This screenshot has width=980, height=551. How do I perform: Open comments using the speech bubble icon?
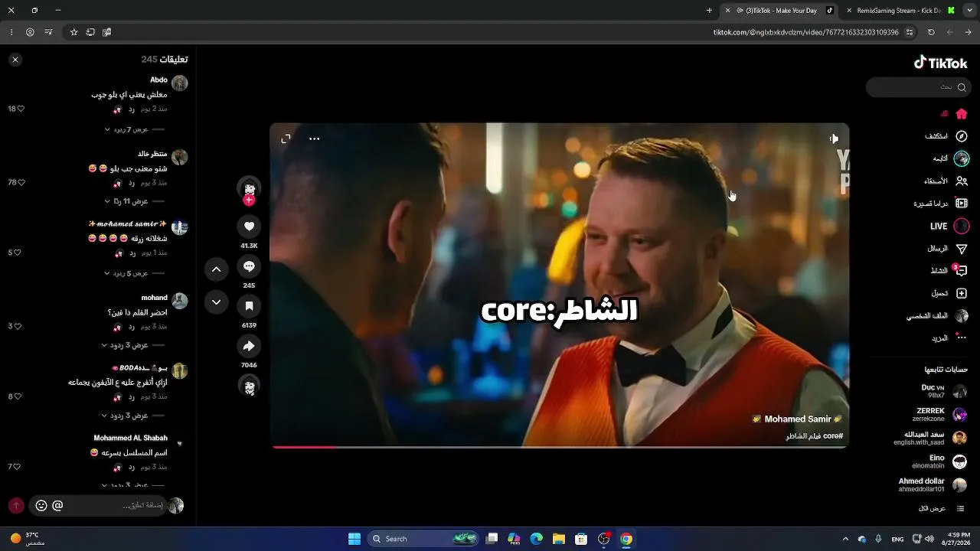(x=249, y=266)
